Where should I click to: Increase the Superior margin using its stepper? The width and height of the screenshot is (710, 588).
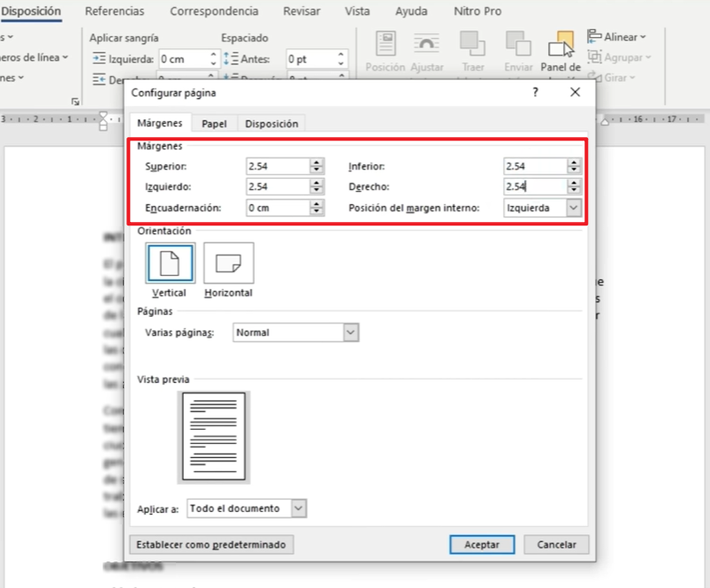pos(317,162)
